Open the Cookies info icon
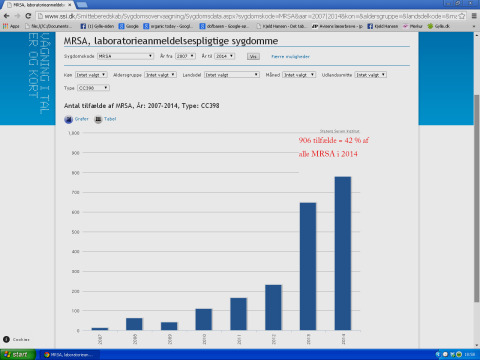Viewport: 480px width, 360px height. coord(6,339)
